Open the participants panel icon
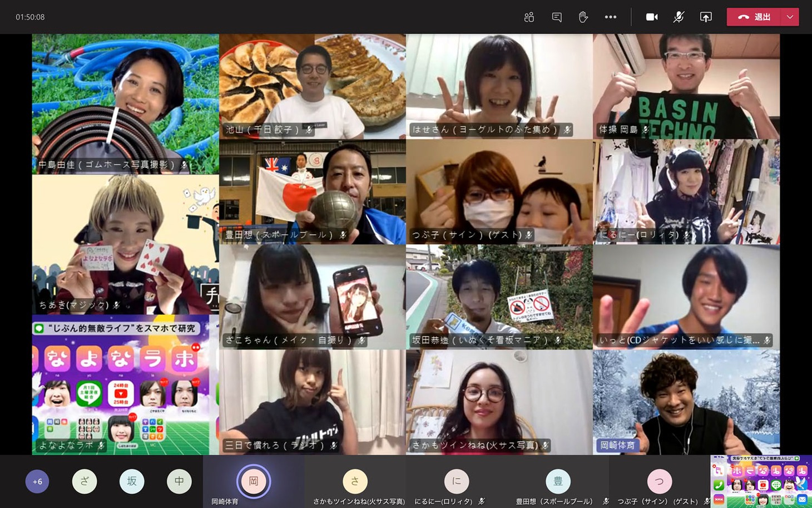The width and height of the screenshot is (812, 508). 529,17
